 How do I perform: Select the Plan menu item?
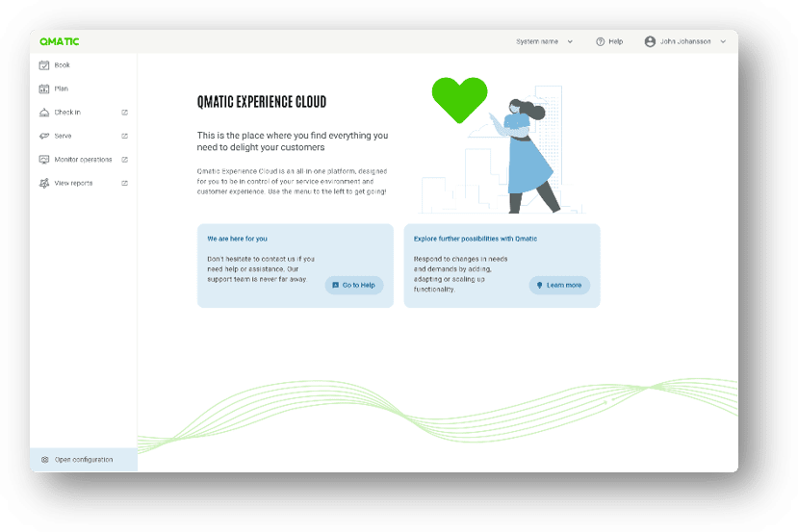pyautogui.click(x=62, y=89)
